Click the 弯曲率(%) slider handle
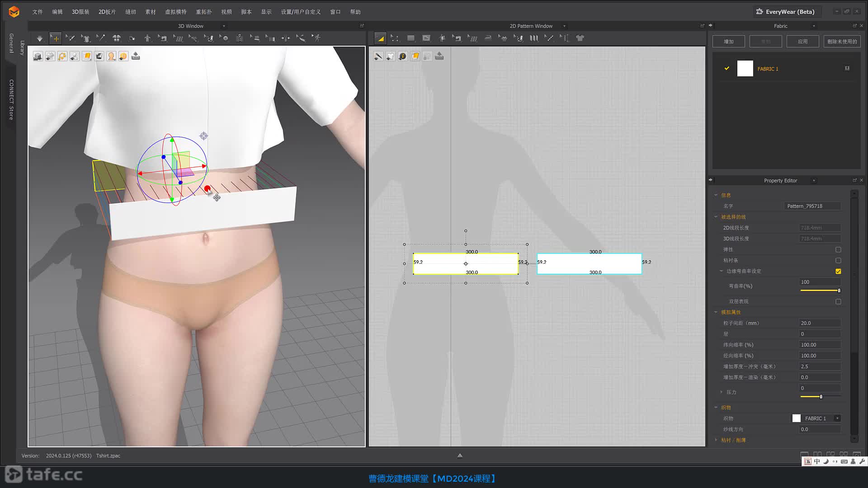The image size is (868, 488). [x=839, y=291]
